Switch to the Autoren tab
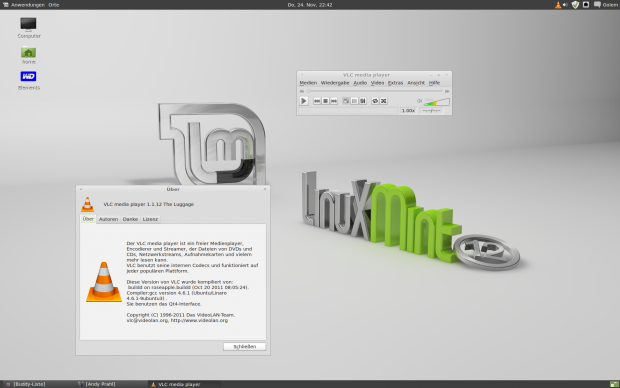The width and height of the screenshot is (620, 388). click(108, 219)
